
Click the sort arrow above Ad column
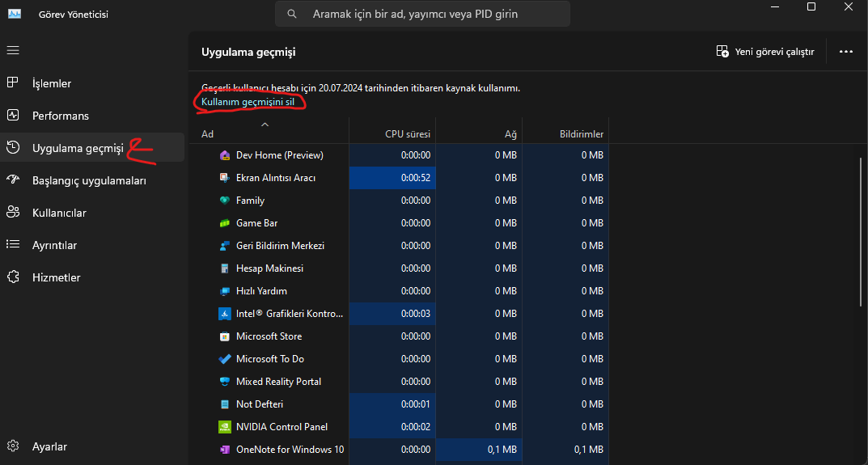click(x=265, y=124)
